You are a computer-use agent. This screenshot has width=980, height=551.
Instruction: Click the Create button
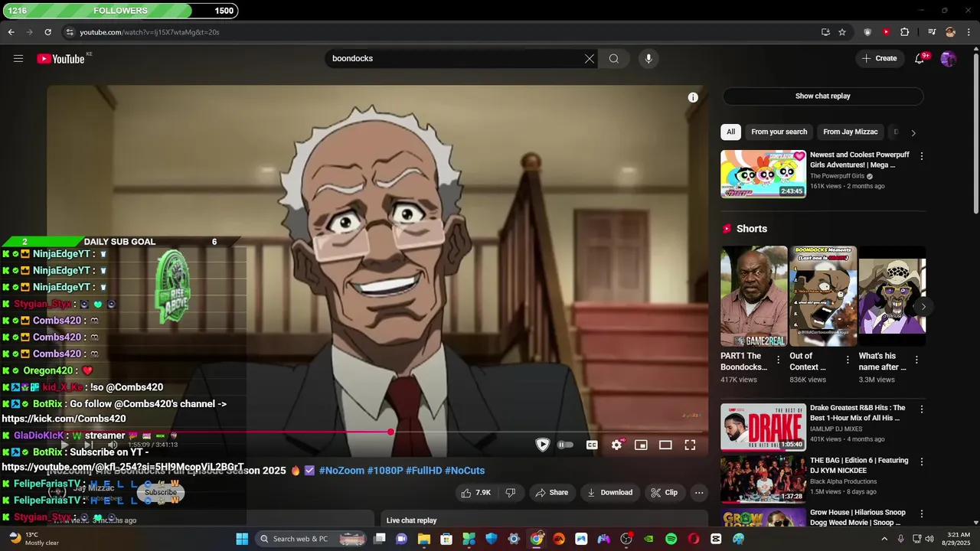(879, 58)
